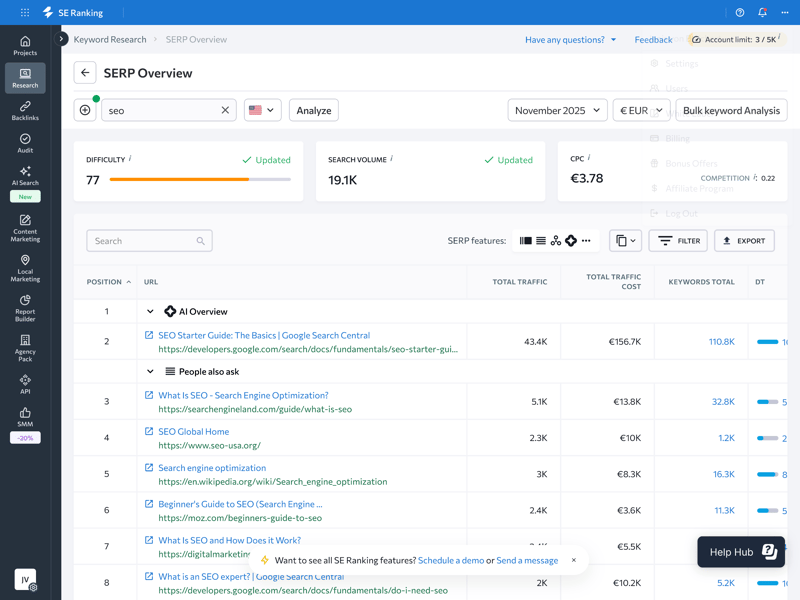This screenshot has height=600, width=800.
Task: Collapse the AI Overview row
Action: coord(150,312)
